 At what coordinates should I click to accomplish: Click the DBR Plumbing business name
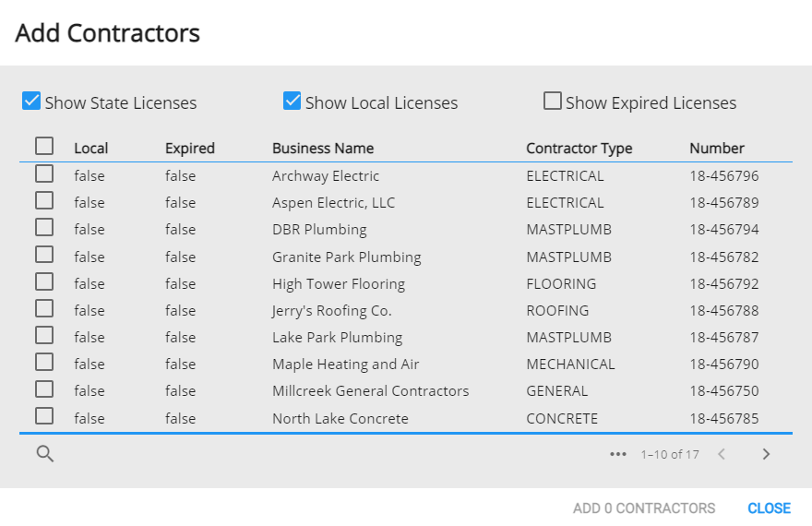(x=319, y=230)
